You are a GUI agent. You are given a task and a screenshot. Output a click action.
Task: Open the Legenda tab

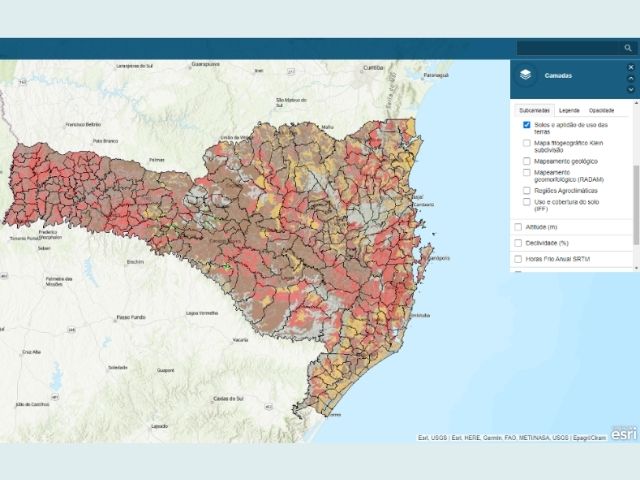pos(569,109)
